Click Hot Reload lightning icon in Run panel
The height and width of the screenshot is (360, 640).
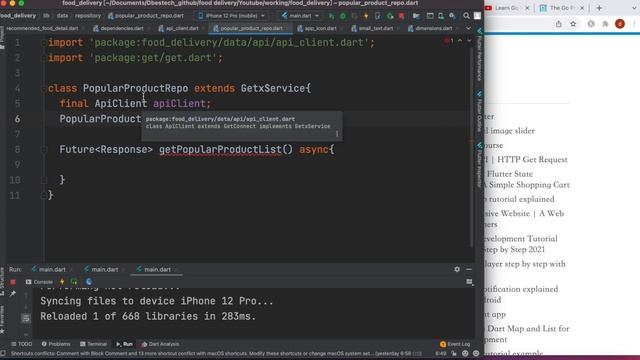pos(62,282)
